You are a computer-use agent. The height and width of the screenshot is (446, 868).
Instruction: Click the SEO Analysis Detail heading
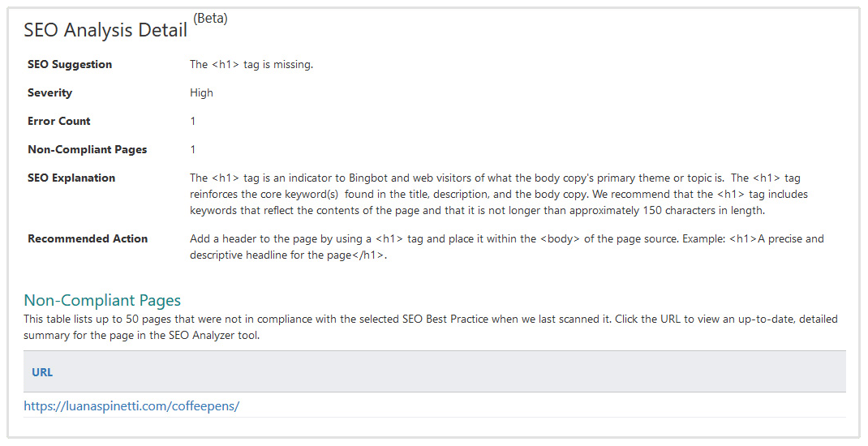pyautogui.click(x=105, y=31)
